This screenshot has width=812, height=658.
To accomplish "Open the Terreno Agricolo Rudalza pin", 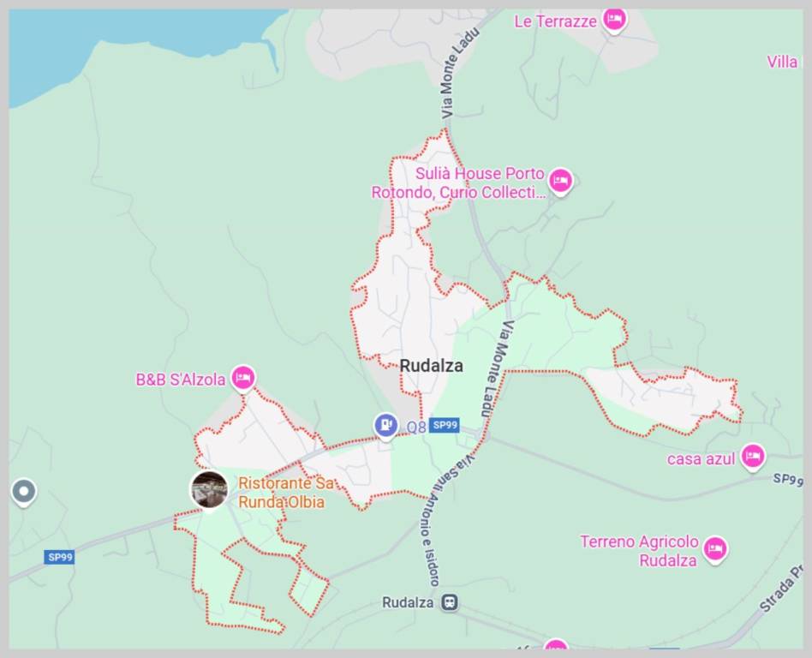I will click(716, 550).
